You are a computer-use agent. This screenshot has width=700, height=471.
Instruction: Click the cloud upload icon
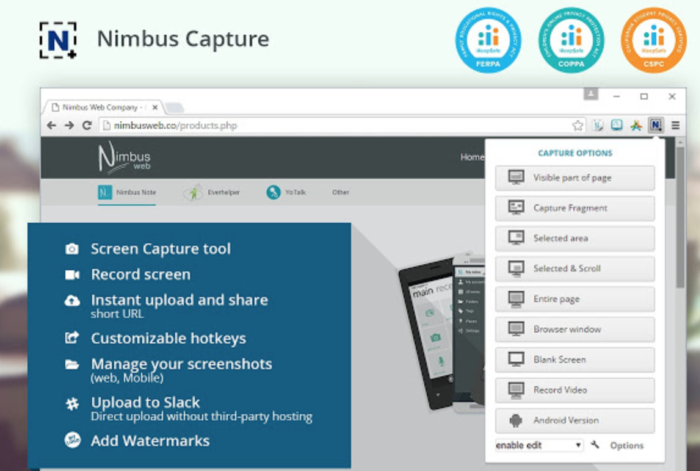click(72, 301)
